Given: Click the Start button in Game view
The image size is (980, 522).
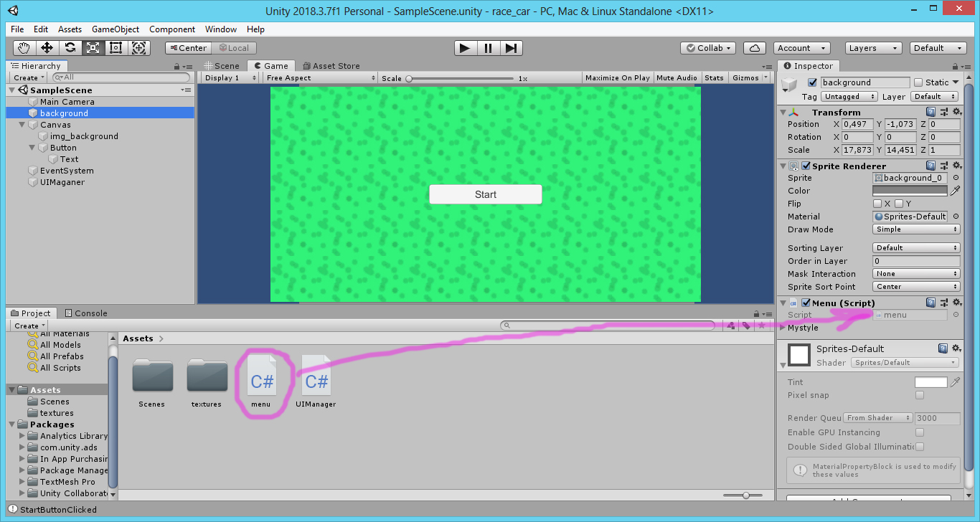Looking at the screenshot, I should (x=486, y=194).
